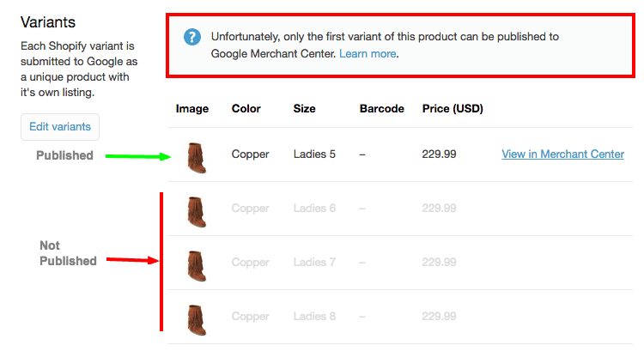The width and height of the screenshot is (644, 351).
Task: Click the Ladies 7 boot thumbnail
Action: pos(197,264)
